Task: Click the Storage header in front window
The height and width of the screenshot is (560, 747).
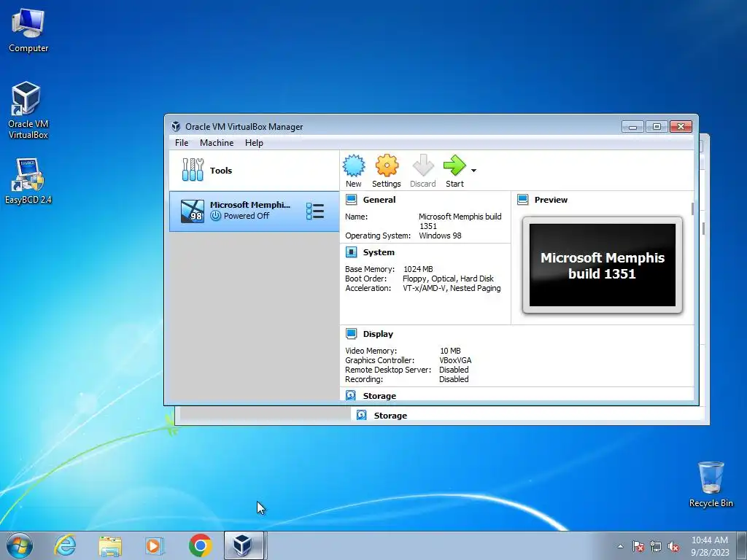Action: tap(379, 396)
